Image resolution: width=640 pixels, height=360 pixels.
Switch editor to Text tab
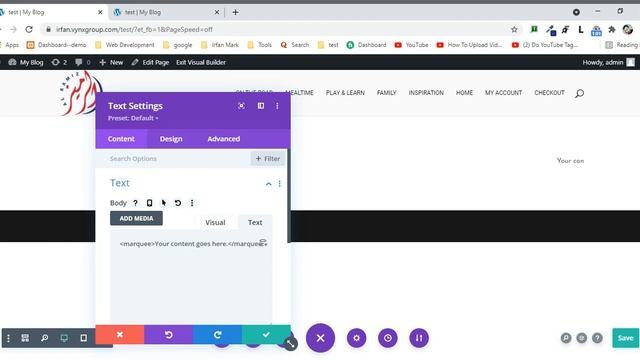(255, 222)
